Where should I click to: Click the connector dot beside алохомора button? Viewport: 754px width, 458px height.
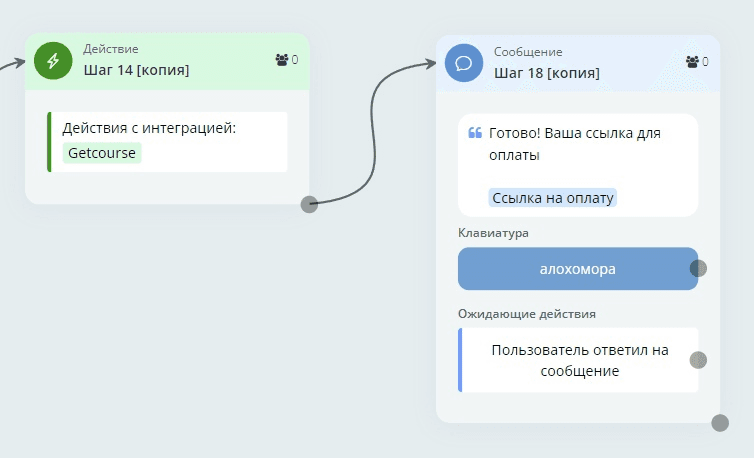point(698,268)
